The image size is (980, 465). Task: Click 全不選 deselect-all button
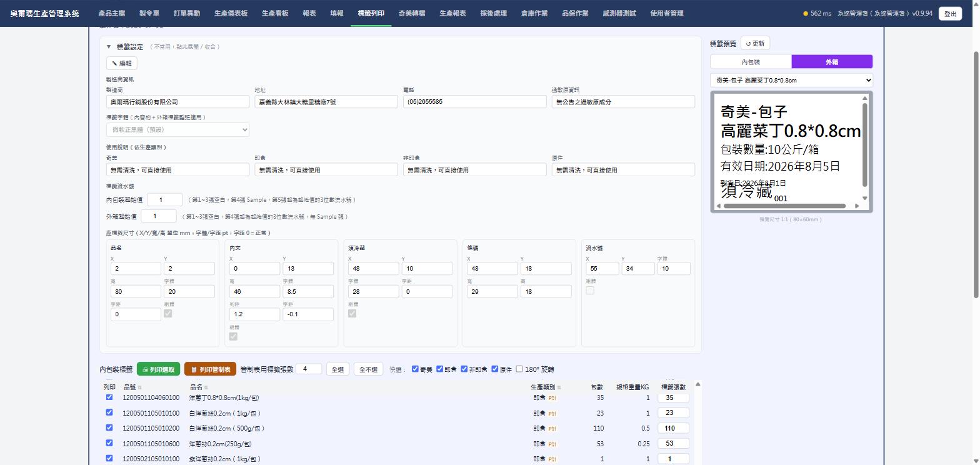coord(368,369)
